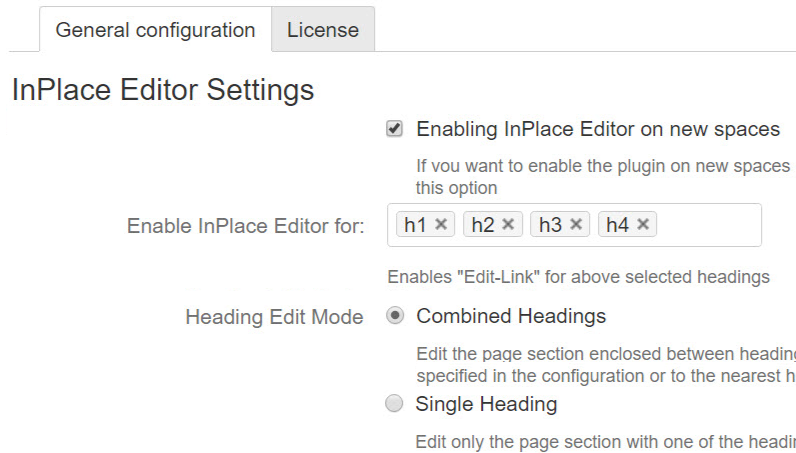
Task: Click the "Enabling InPlace Editor on new spaces" text
Action: click(x=597, y=129)
